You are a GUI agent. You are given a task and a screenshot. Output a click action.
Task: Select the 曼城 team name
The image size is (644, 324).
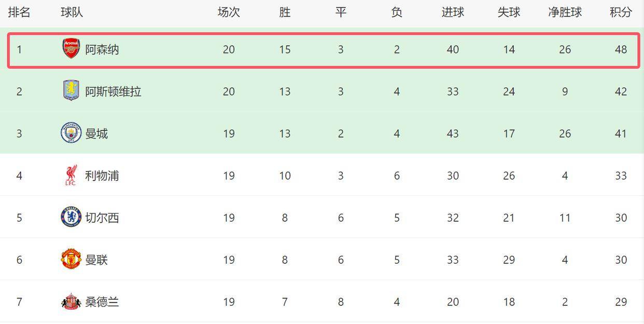pos(96,133)
